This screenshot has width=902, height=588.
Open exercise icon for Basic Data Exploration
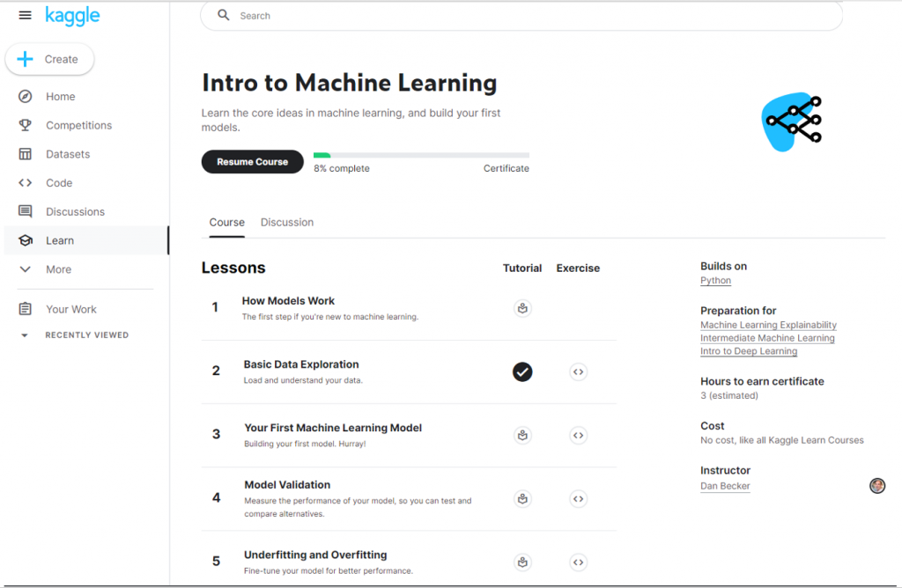point(578,371)
